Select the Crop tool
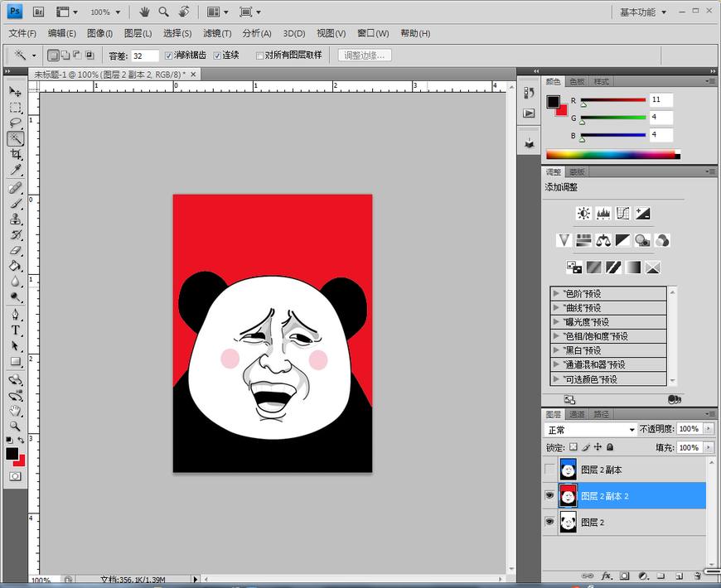Viewport: 721px width, 588px height. pyautogui.click(x=16, y=155)
